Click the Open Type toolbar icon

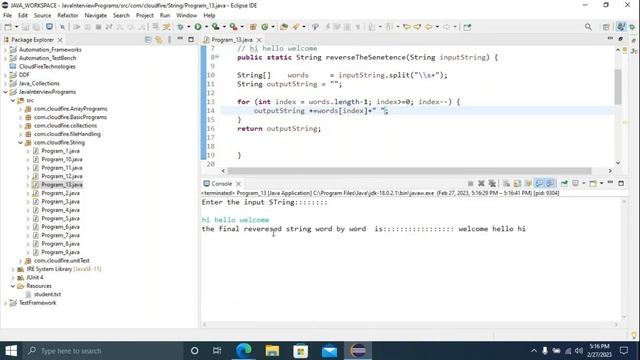point(284,27)
